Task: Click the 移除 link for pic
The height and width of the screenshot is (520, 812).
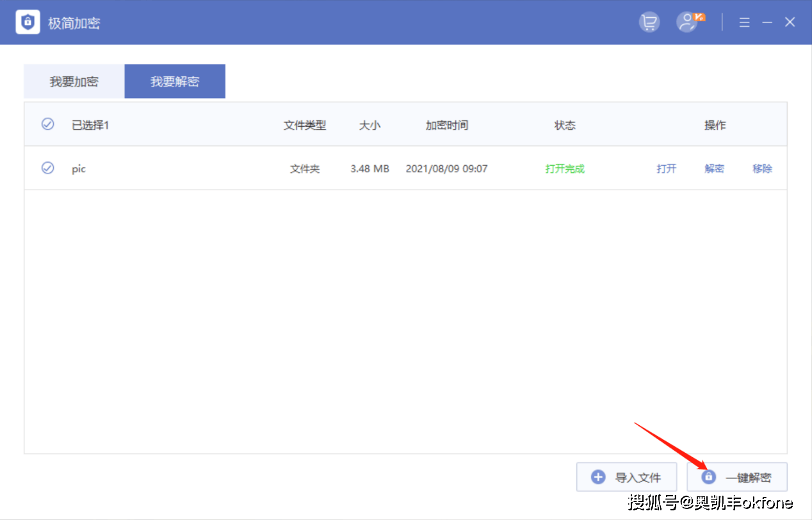Action: point(762,168)
